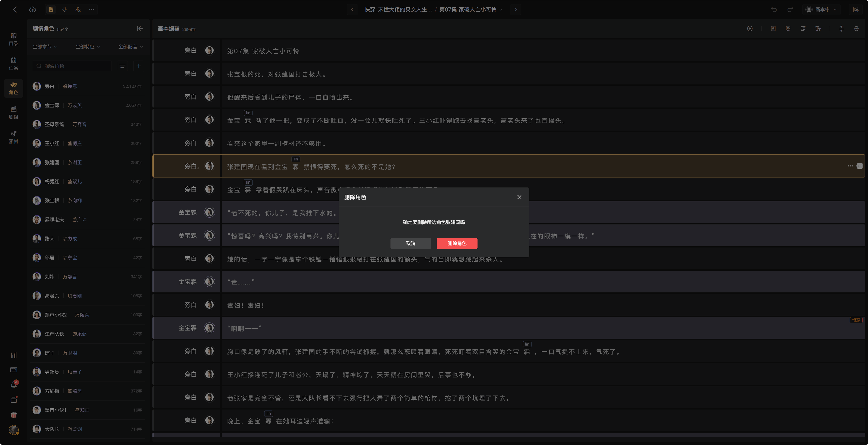This screenshot has width=868, height=445.
Task: Select the microphone recording icon
Action: [x=64, y=9]
